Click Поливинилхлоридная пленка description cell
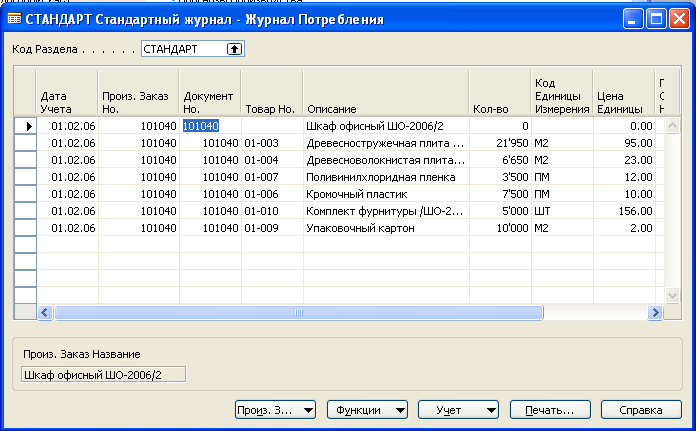The width and height of the screenshot is (696, 431). 386,177
